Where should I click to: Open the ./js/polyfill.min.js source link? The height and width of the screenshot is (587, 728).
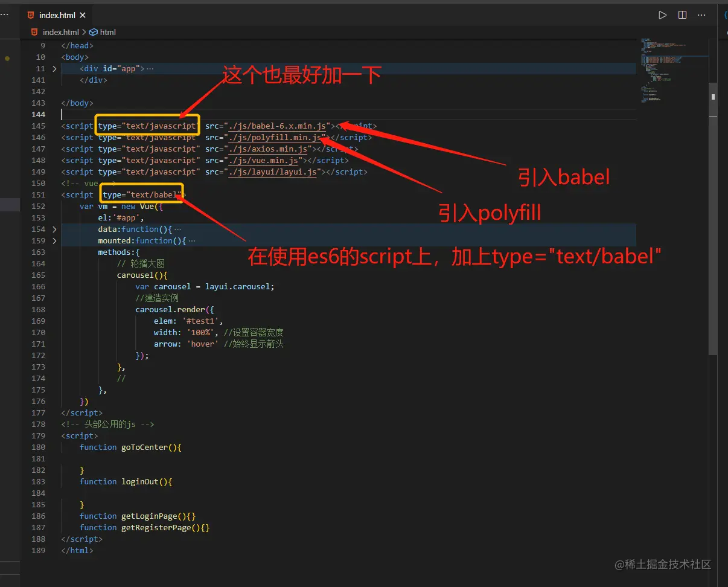point(275,137)
